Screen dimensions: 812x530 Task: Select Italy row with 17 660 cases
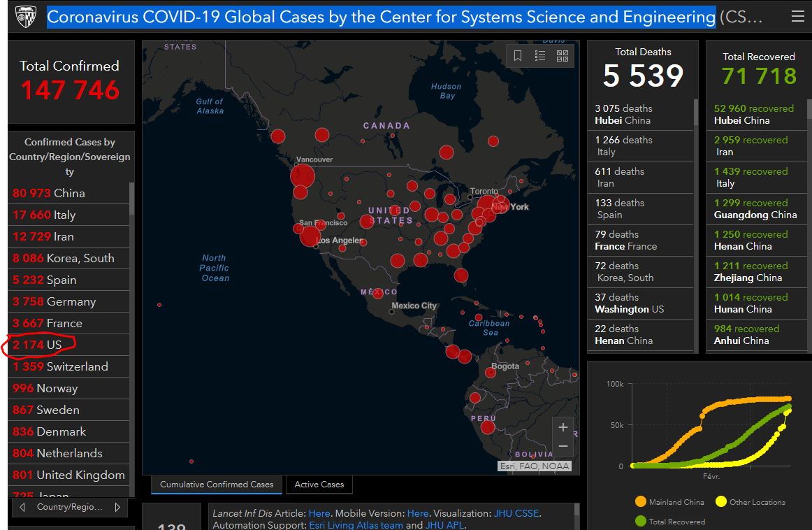pyautogui.click(x=68, y=215)
